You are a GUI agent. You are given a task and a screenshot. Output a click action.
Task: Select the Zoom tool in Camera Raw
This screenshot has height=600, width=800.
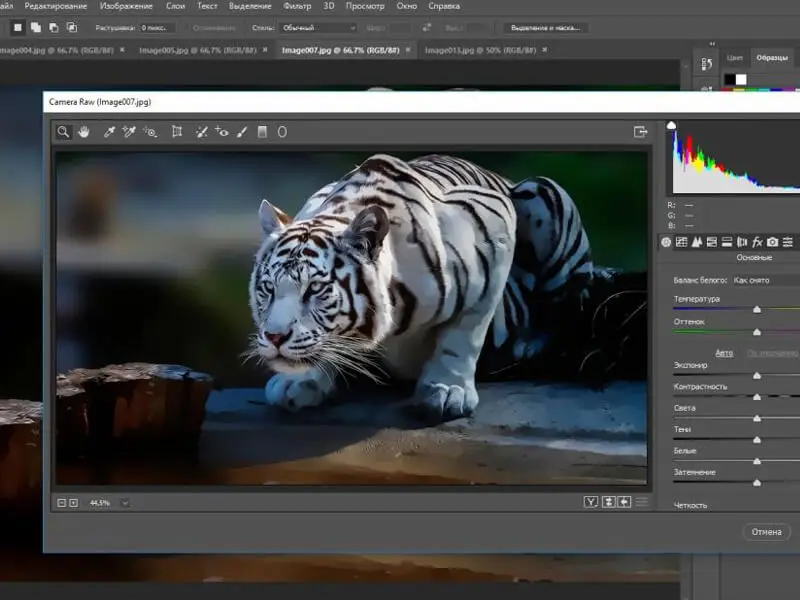[x=63, y=131]
